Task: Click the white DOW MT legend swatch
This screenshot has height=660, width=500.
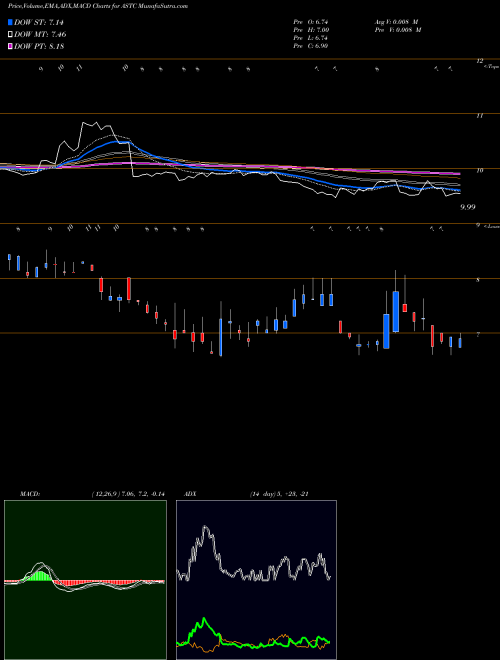Action: (x=10, y=35)
